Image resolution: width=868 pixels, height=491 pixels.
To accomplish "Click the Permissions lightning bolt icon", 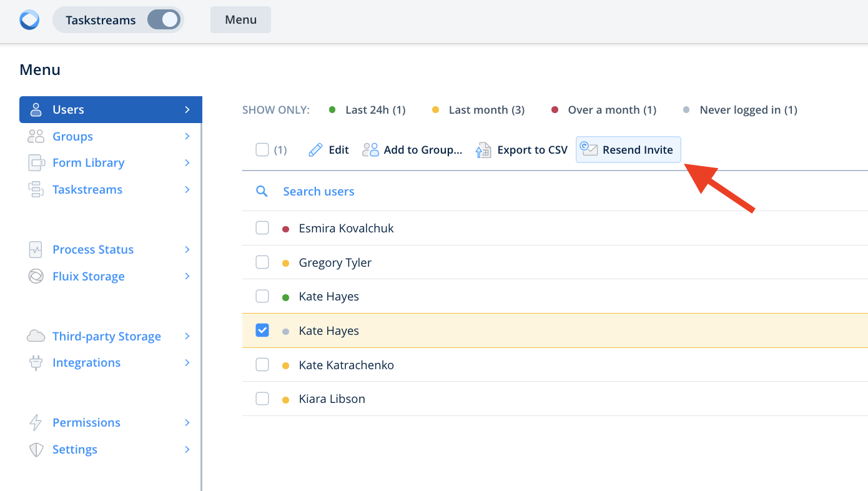I will click(x=36, y=423).
